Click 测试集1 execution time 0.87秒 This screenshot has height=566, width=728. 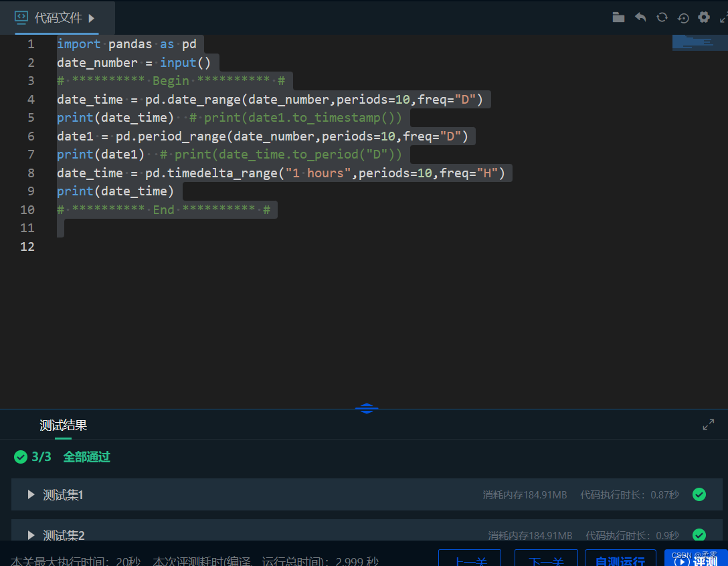click(x=629, y=495)
